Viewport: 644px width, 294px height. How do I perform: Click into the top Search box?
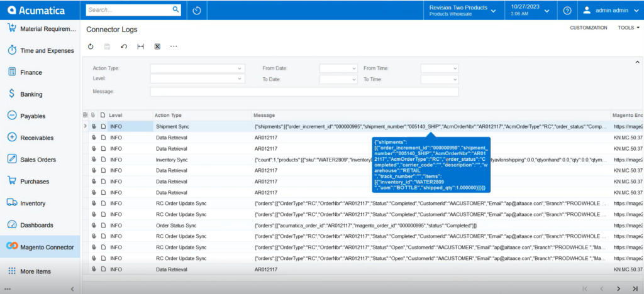coord(129,9)
